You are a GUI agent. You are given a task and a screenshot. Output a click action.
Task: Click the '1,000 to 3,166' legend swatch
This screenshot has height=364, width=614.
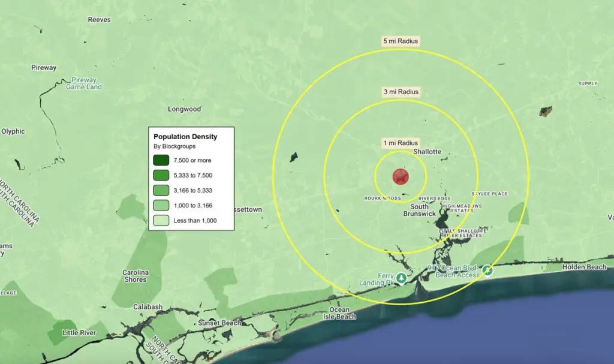point(161,205)
